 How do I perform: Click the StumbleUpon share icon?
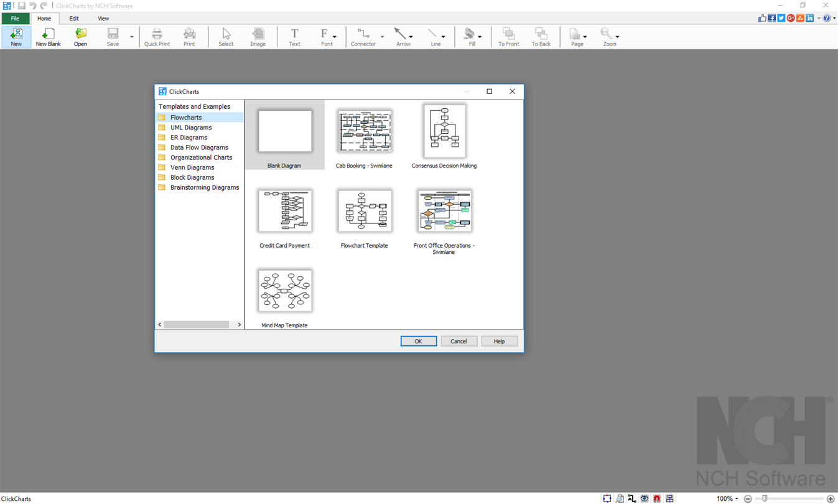pyautogui.click(x=800, y=18)
